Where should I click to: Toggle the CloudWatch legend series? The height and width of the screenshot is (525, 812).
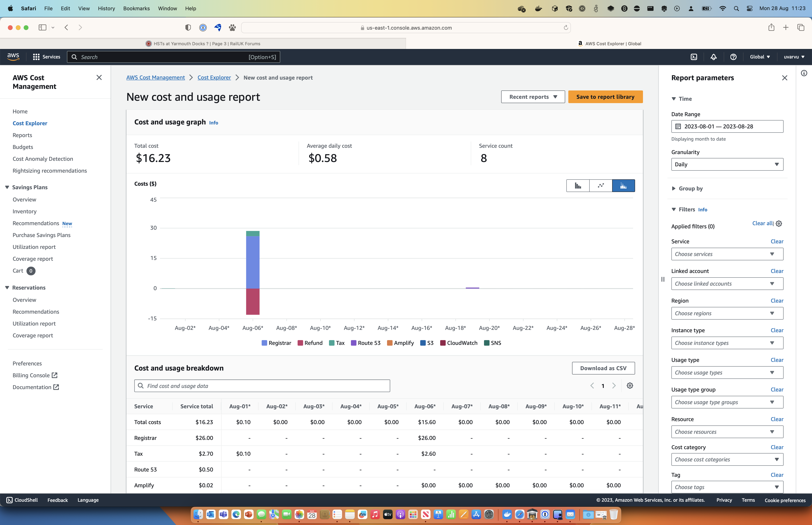point(459,343)
